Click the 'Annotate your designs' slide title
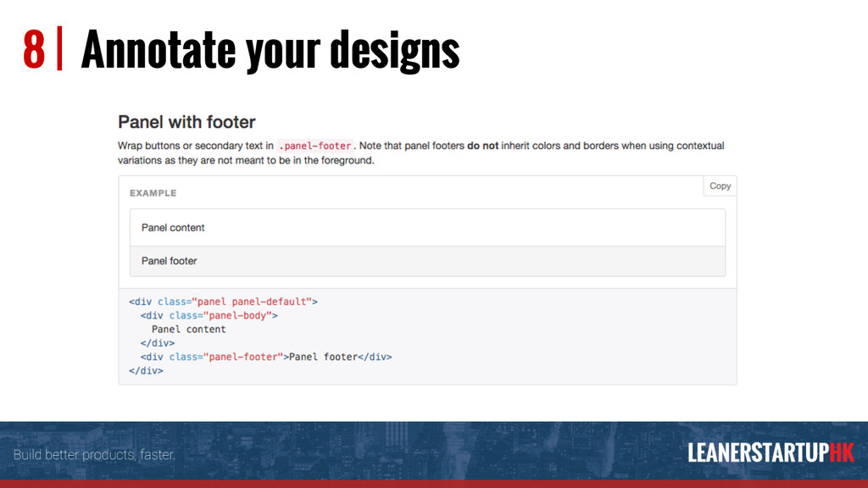The width and height of the screenshot is (868, 488). [270, 50]
